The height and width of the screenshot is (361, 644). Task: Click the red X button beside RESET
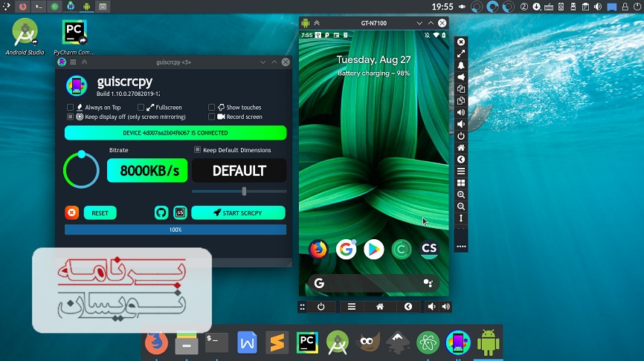coord(71,212)
